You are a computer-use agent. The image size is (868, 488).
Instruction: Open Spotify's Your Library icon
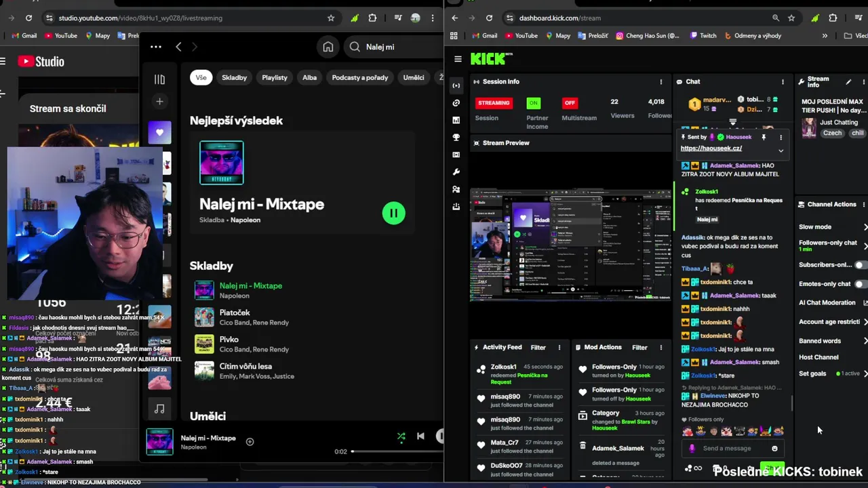click(x=159, y=79)
